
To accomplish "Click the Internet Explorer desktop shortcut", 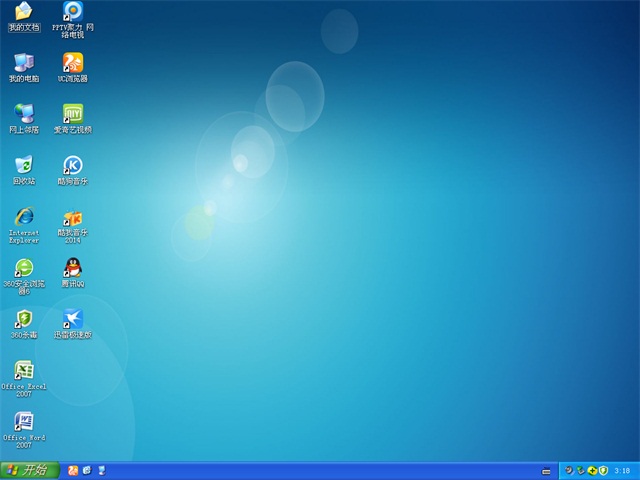I will 23,216.
